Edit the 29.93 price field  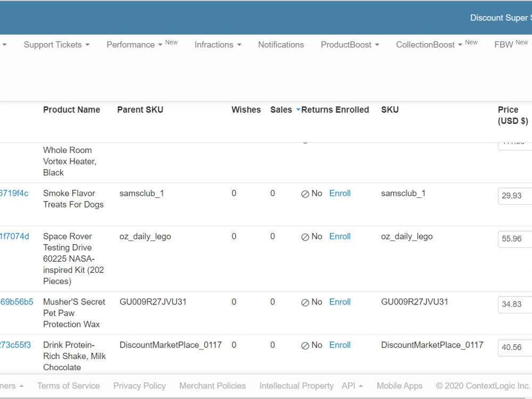pyautogui.click(x=514, y=196)
